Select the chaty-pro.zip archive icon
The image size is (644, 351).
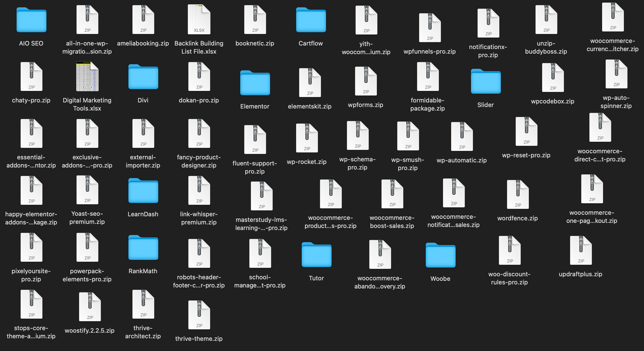pos(31,76)
